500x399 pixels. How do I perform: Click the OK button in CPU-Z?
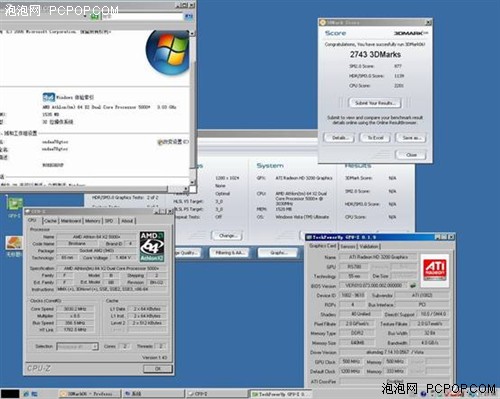coord(158,369)
